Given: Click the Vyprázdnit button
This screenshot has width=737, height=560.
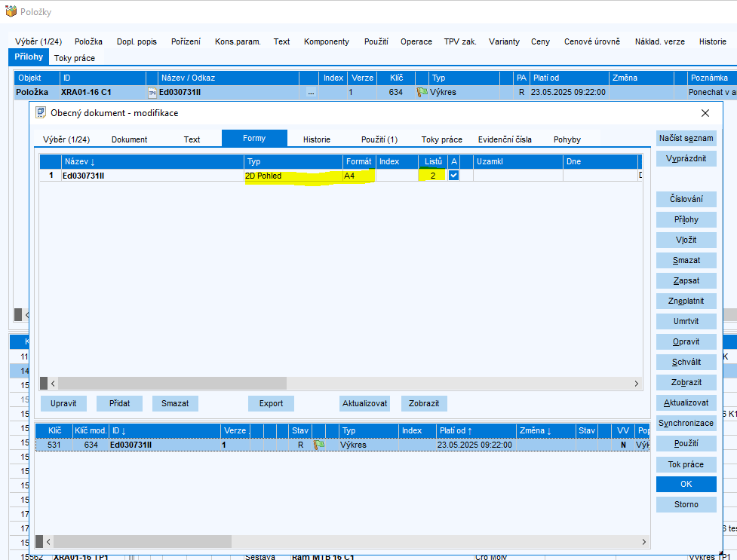Looking at the screenshot, I should tap(686, 158).
